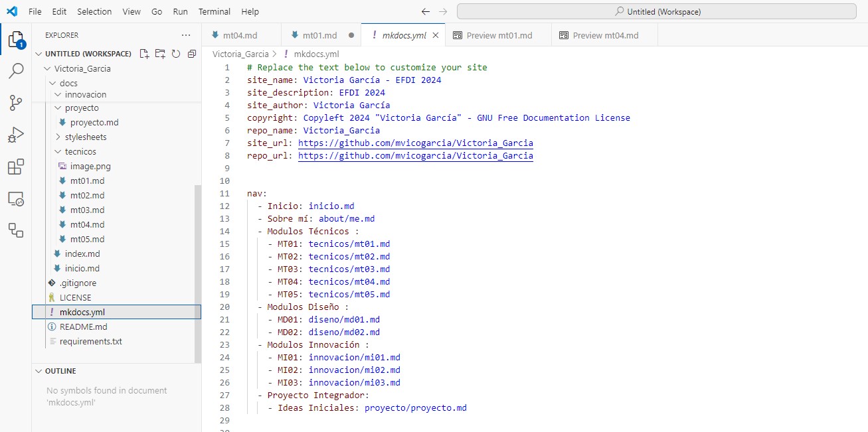Click Victoria_Garcia breadcrumb segment
Image resolution: width=868 pixels, height=432 pixels.
click(x=240, y=54)
